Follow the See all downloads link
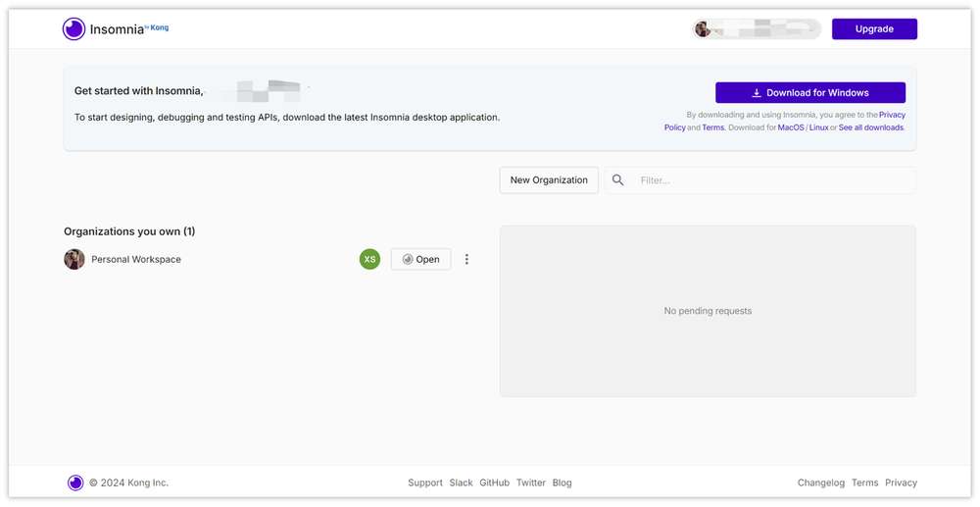Screen dimensions: 980x507 pos(870,127)
